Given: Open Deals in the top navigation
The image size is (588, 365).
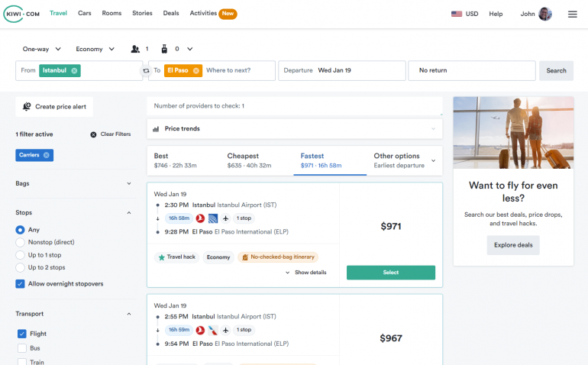Looking at the screenshot, I should point(171,14).
